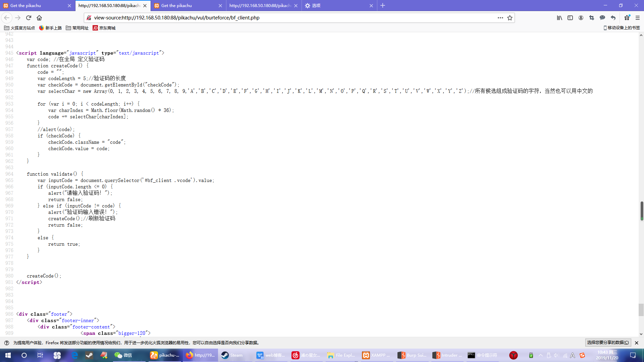Click the screenshot crop icon
Viewport: 644px width, 362px height.
click(592, 18)
